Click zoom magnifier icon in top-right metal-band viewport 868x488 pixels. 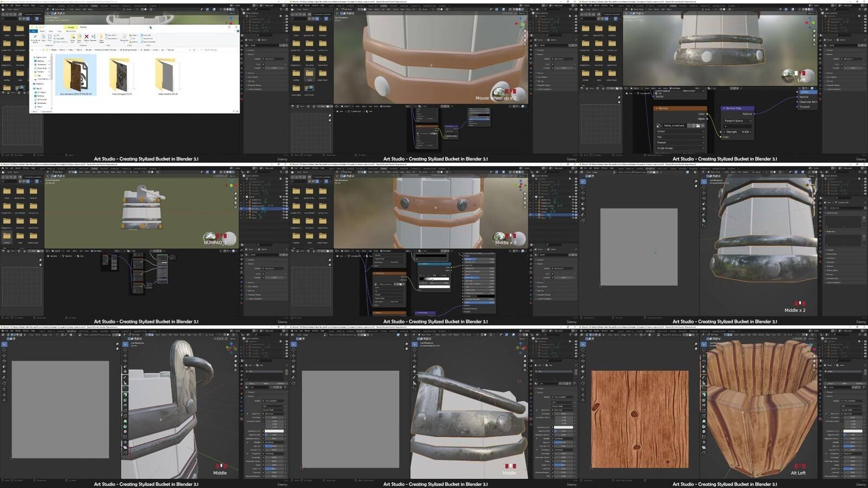(814, 31)
